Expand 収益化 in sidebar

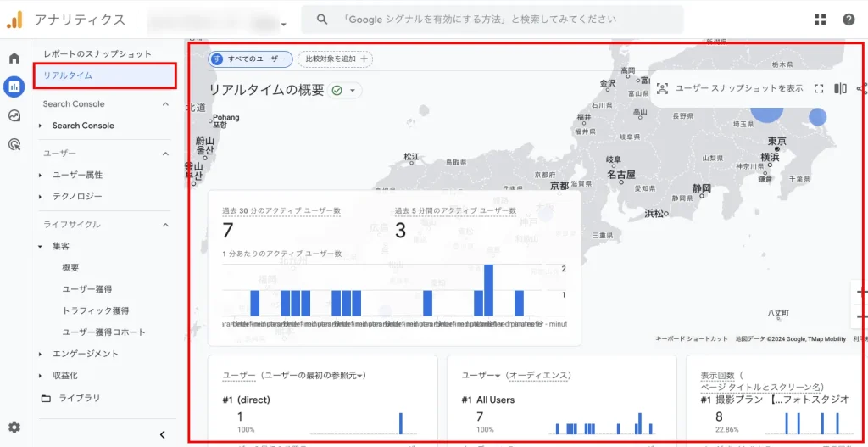(x=41, y=376)
